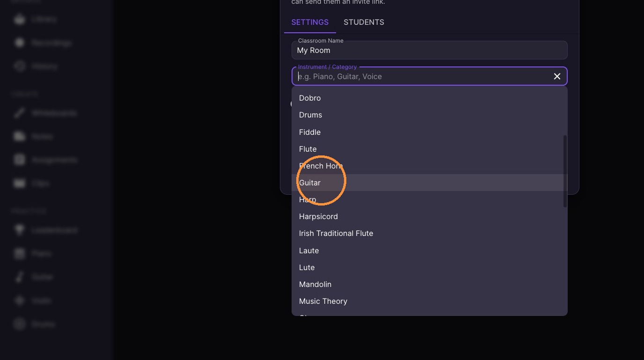Screen dimensions: 644x360
Task: Choose Mandolin from the instrument list
Action: click(x=429, y=284)
